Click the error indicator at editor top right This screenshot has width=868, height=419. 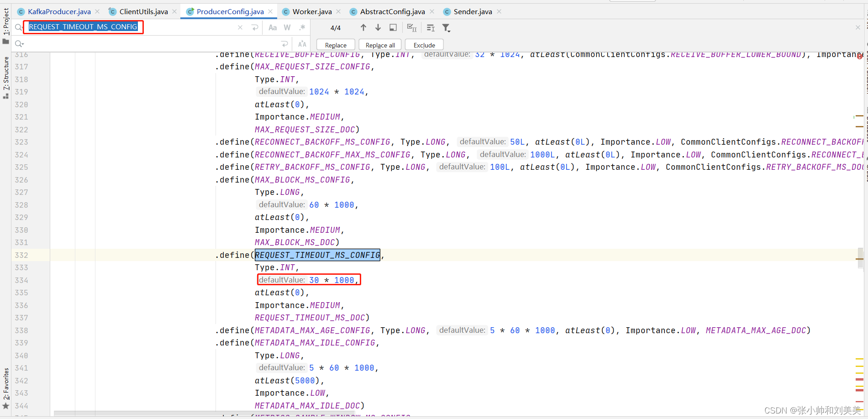(x=860, y=56)
